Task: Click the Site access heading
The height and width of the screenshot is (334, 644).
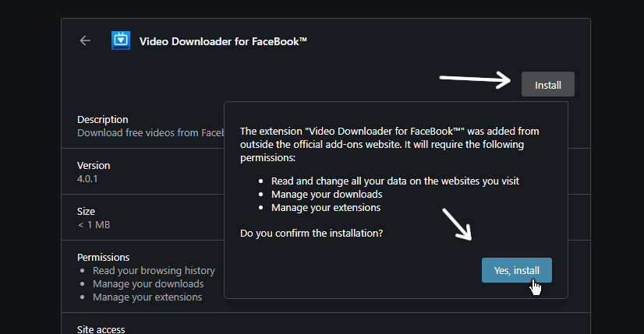Action: 101,329
